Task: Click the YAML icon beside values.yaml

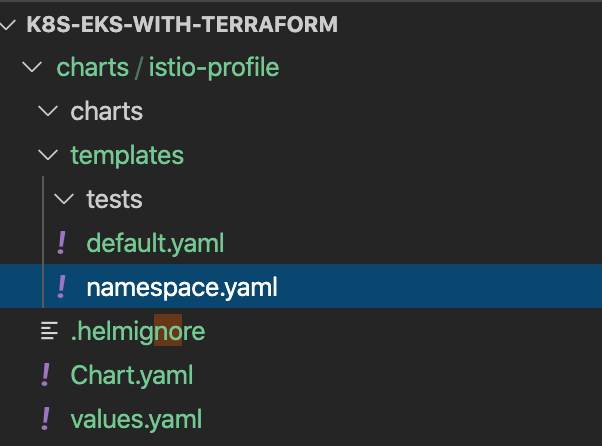Action: [46, 418]
